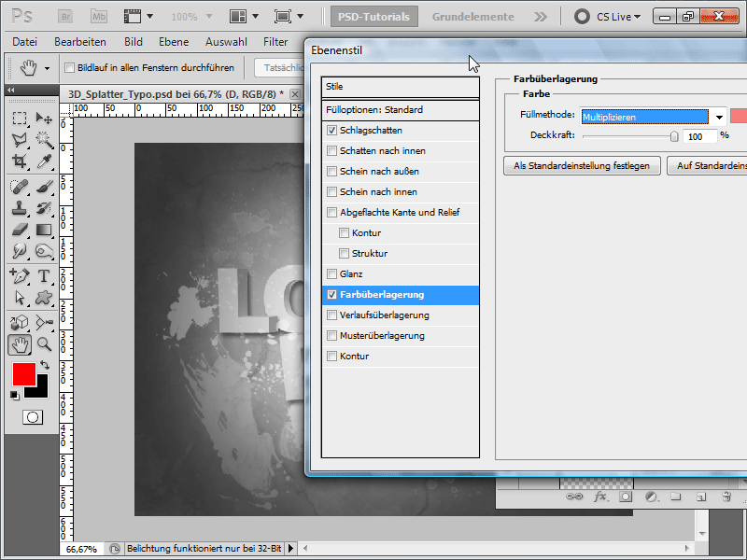Viewport: 747px width, 560px height.
Task: Select the Clone Stamp tool
Action: (19, 208)
